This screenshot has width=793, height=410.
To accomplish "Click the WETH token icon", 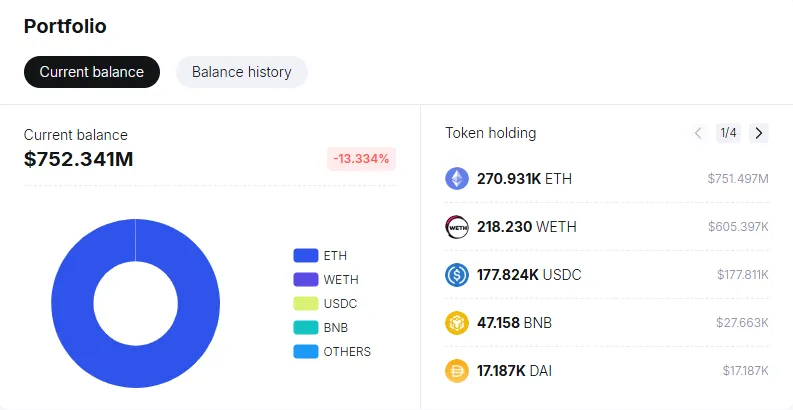I will (457, 226).
